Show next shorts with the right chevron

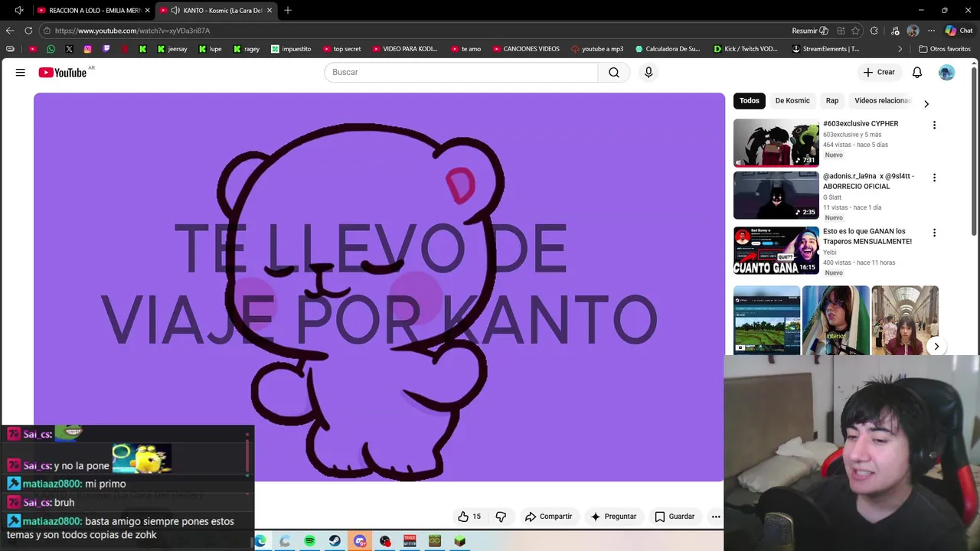pyautogui.click(x=936, y=347)
